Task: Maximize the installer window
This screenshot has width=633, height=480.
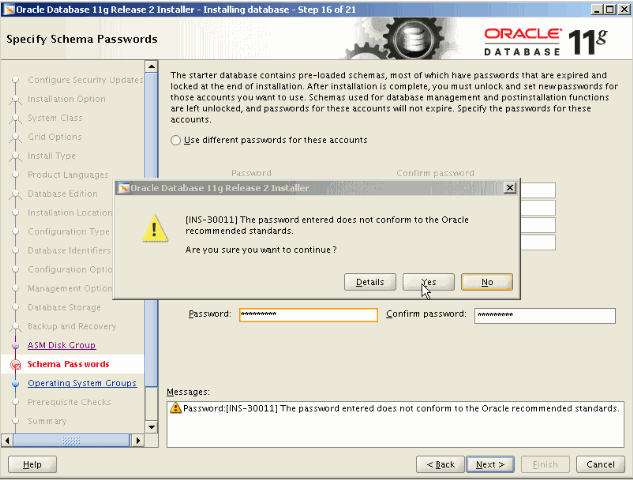Action: [610, 9]
